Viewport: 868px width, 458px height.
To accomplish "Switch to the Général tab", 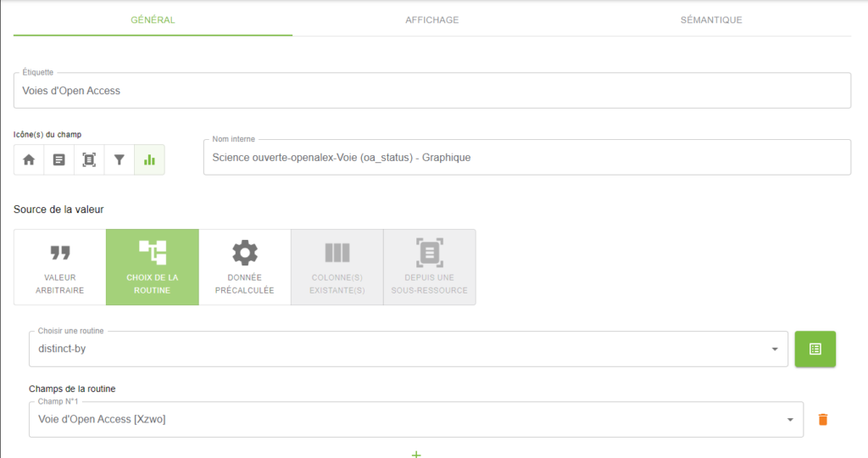I will pos(153,20).
